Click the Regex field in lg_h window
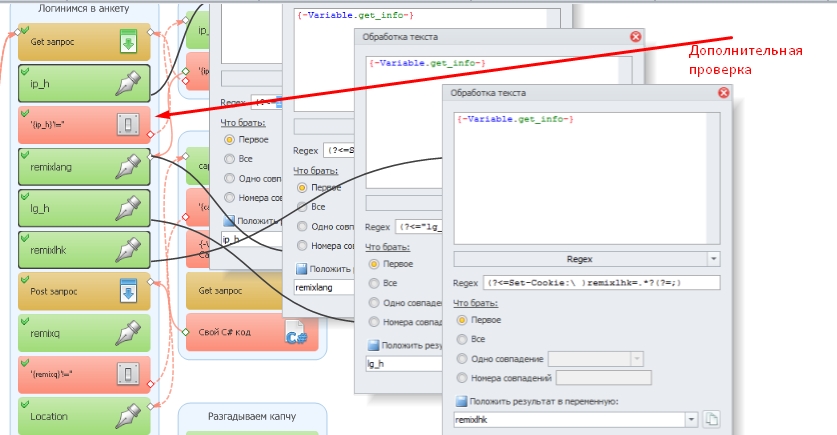This screenshot has height=435, width=837. click(x=419, y=227)
